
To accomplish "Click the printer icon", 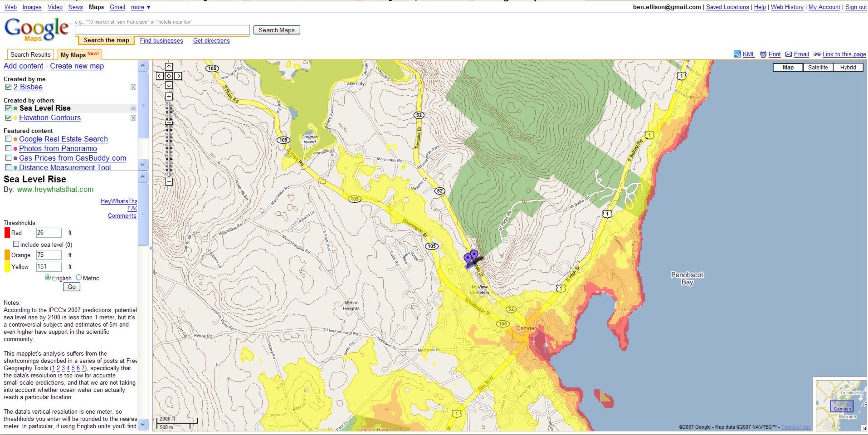I will pos(763,54).
